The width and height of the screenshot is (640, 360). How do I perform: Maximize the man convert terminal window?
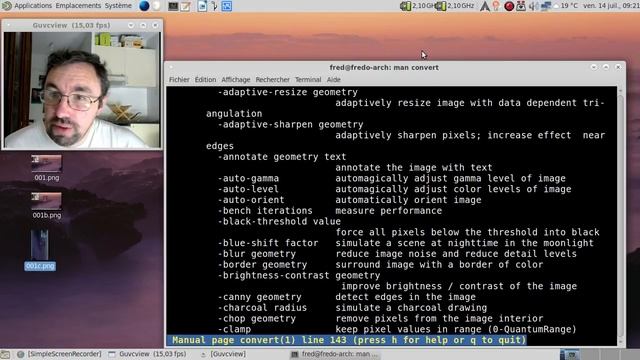click(x=606, y=67)
